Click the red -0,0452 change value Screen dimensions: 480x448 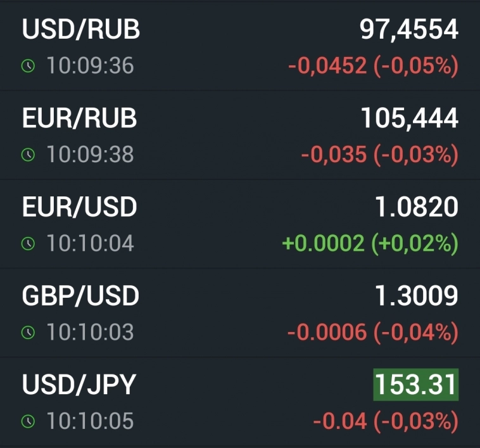coord(327,66)
